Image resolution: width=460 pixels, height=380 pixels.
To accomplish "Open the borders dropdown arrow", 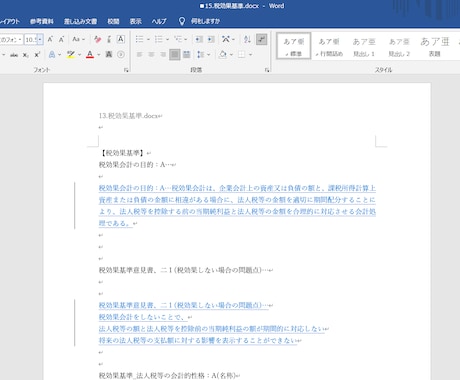I will [x=250, y=54].
